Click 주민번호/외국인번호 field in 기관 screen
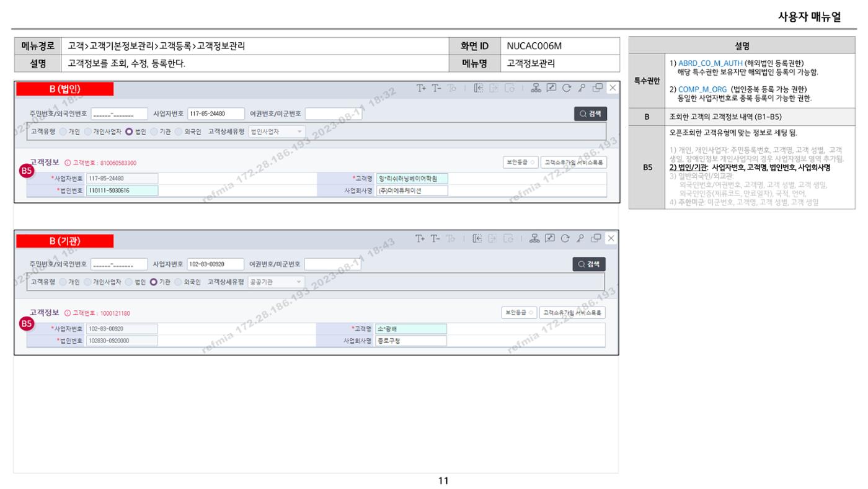 click(119, 264)
